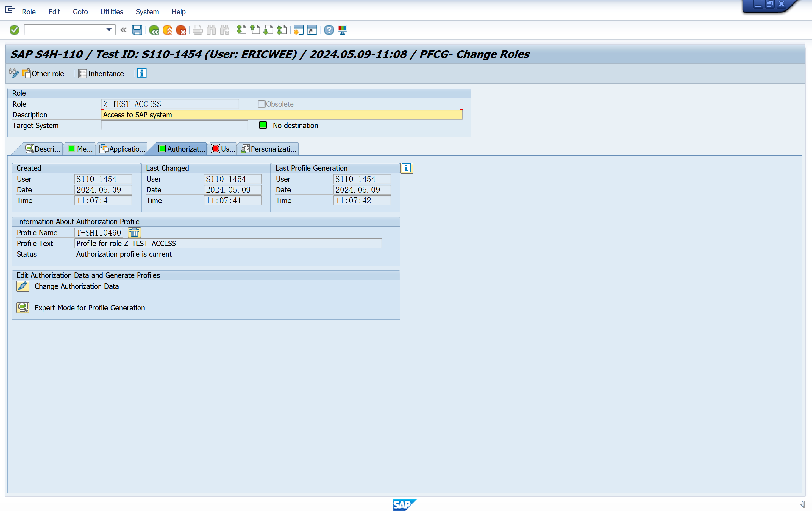
Task: Click the Display/Change toggle glasses-pencil icon
Action: click(13, 73)
